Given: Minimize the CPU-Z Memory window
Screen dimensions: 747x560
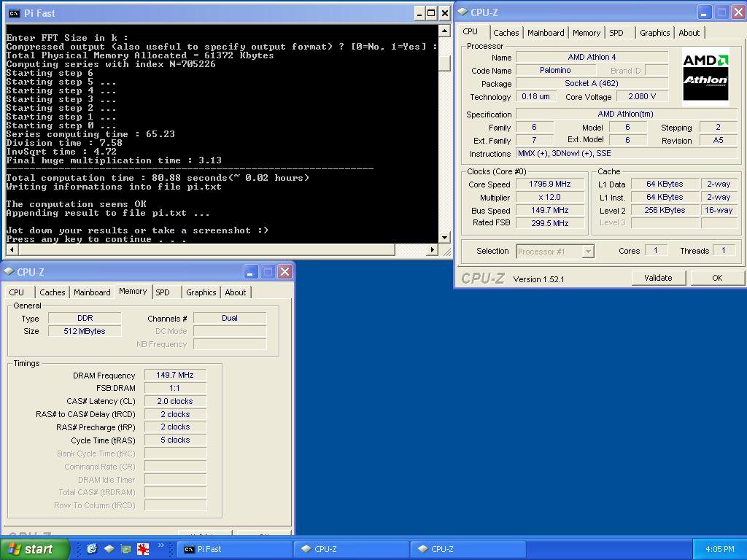Looking at the screenshot, I should pos(251,272).
